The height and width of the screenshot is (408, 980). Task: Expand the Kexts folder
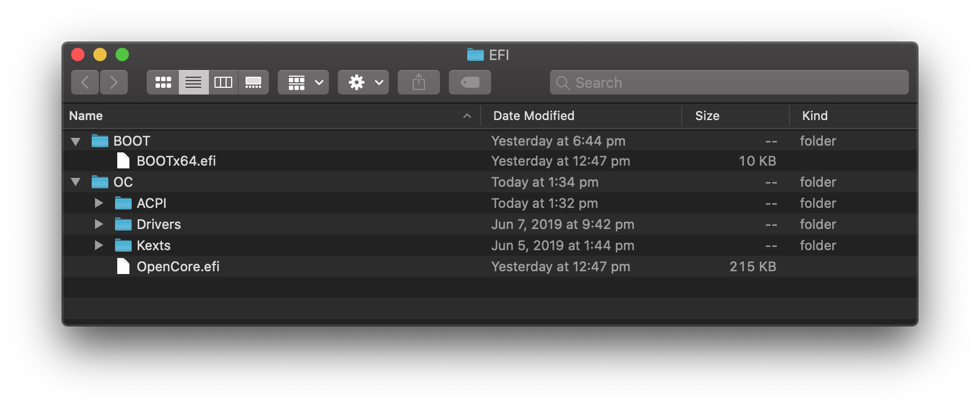[x=99, y=246]
